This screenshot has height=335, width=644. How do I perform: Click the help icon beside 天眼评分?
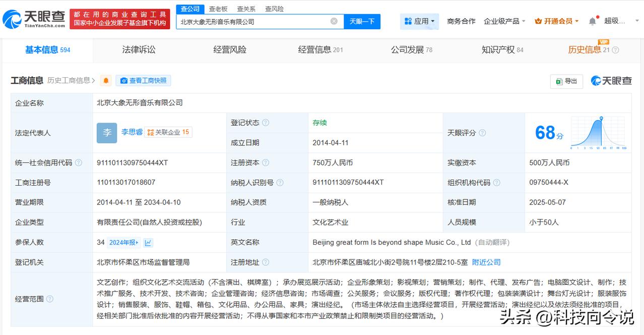click(482, 133)
